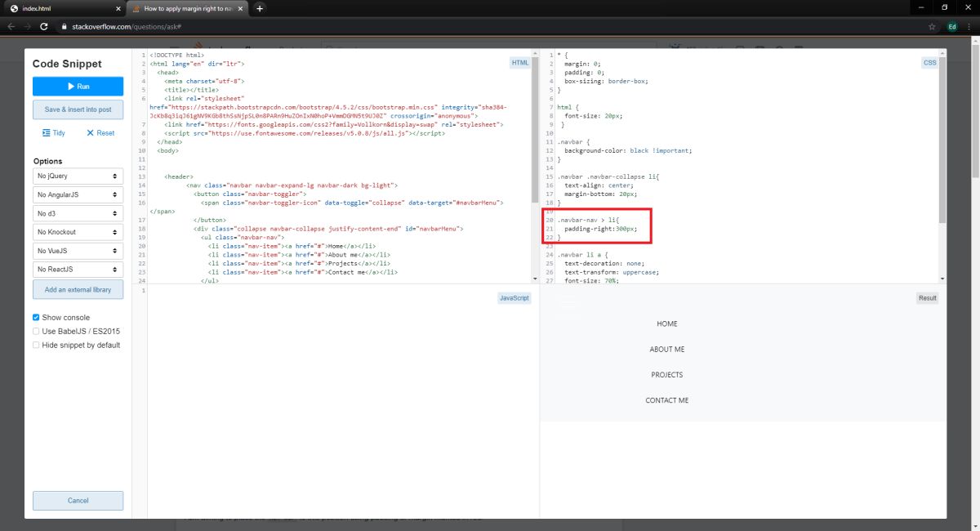Click Add an external library

coord(78,290)
